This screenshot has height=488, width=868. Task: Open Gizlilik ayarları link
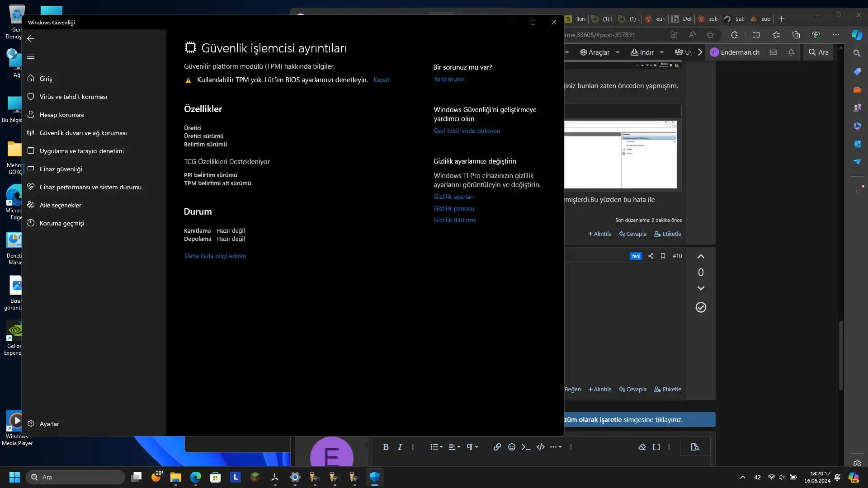[x=454, y=197]
